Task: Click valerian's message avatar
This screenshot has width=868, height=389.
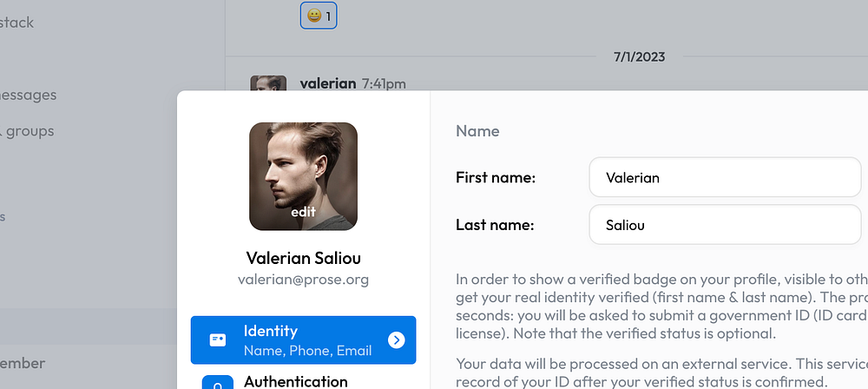Action: (268, 84)
